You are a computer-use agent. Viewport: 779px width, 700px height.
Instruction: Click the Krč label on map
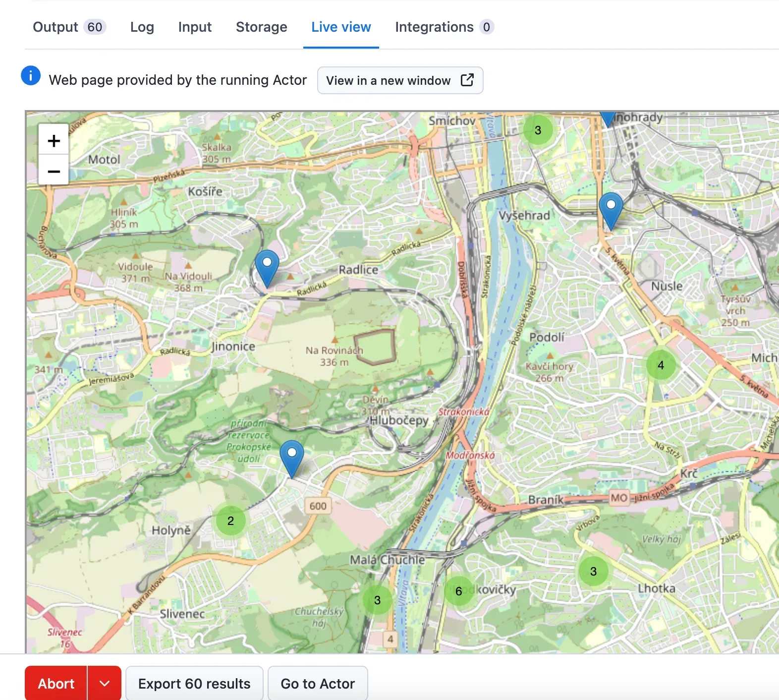[x=689, y=473]
